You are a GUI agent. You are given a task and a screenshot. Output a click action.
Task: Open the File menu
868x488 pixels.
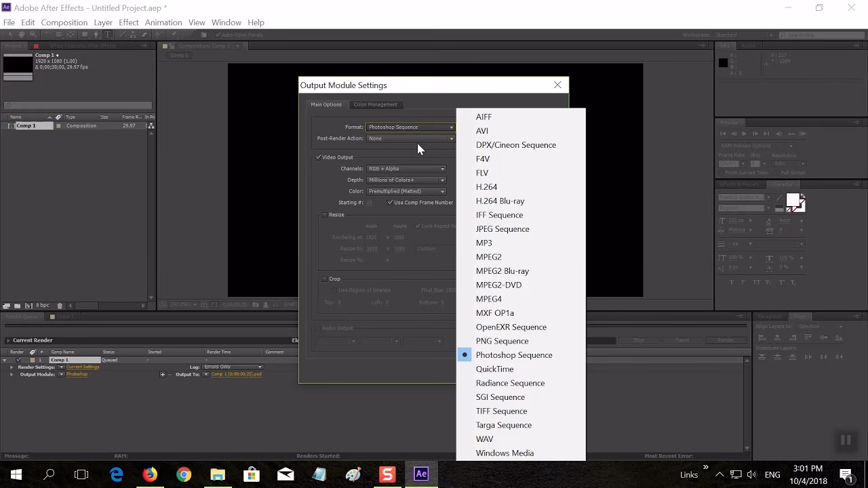coord(9,22)
